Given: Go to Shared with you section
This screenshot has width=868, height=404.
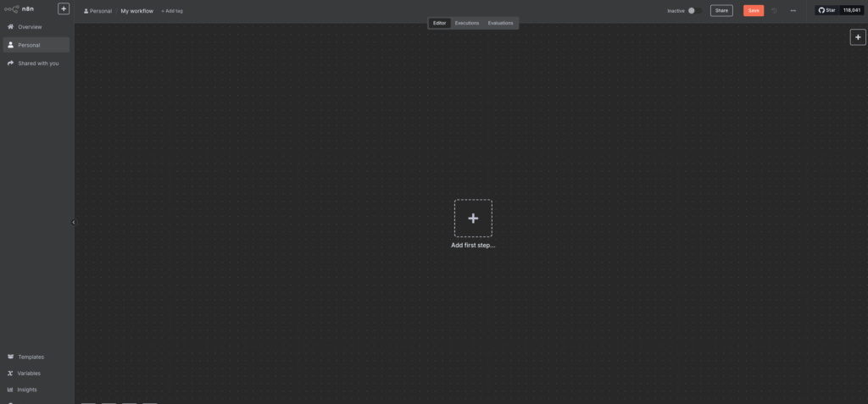Looking at the screenshot, I should click(x=38, y=64).
